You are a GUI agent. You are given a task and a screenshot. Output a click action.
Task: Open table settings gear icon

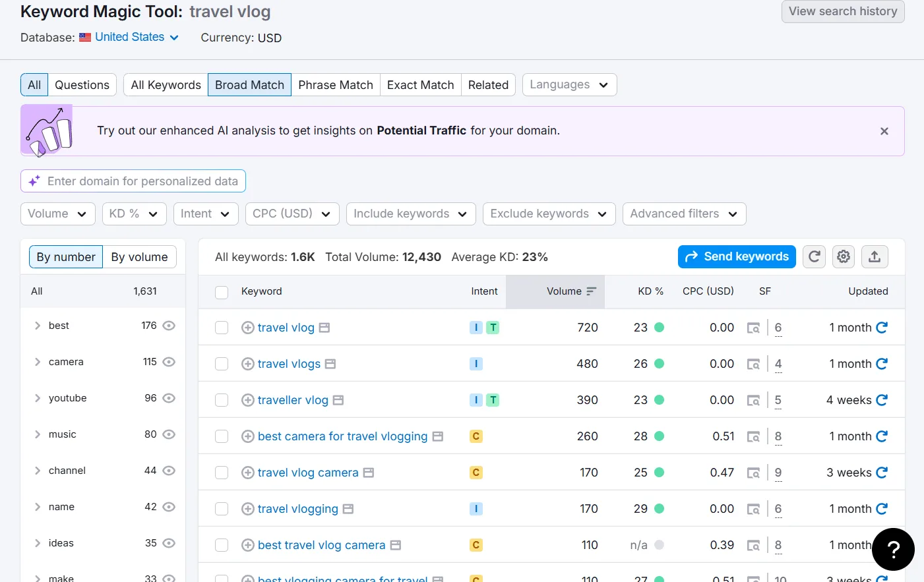844,256
